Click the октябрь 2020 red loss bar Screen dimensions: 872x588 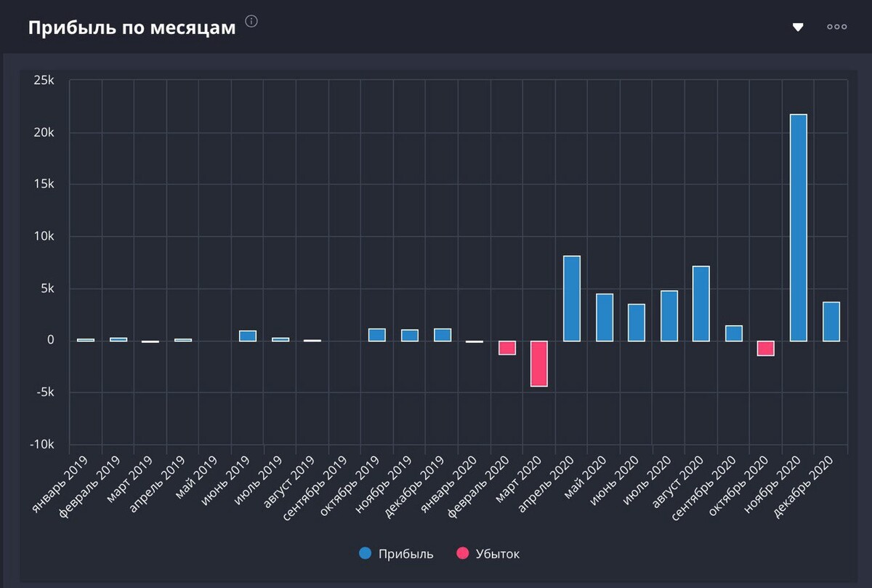(x=766, y=348)
